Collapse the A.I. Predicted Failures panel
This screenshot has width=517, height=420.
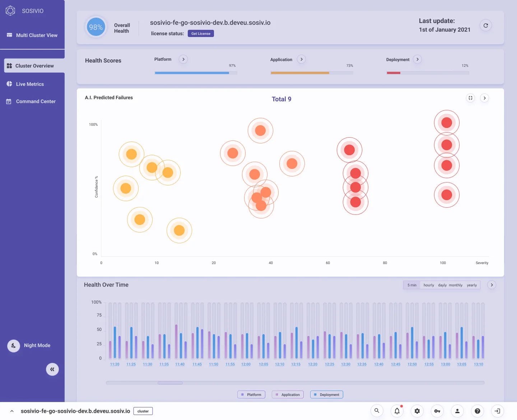(x=470, y=98)
